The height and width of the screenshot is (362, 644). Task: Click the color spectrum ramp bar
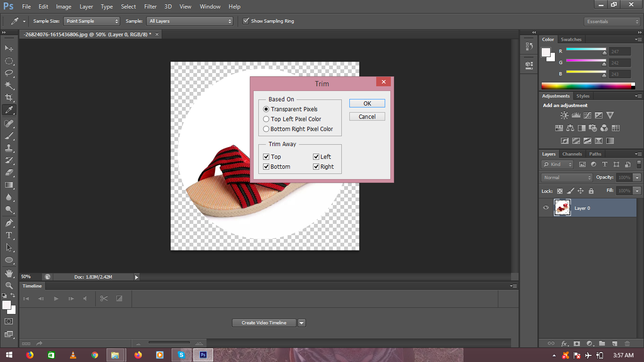tap(586, 86)
